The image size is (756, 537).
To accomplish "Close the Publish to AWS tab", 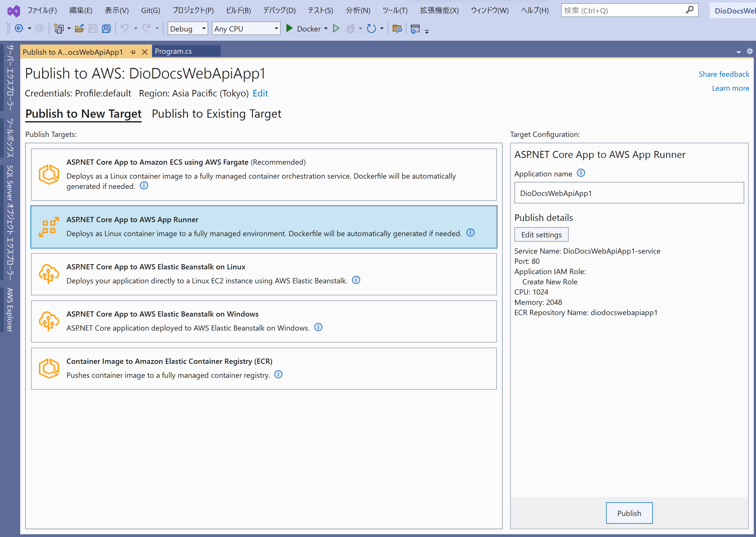I will tap(145, 52).
